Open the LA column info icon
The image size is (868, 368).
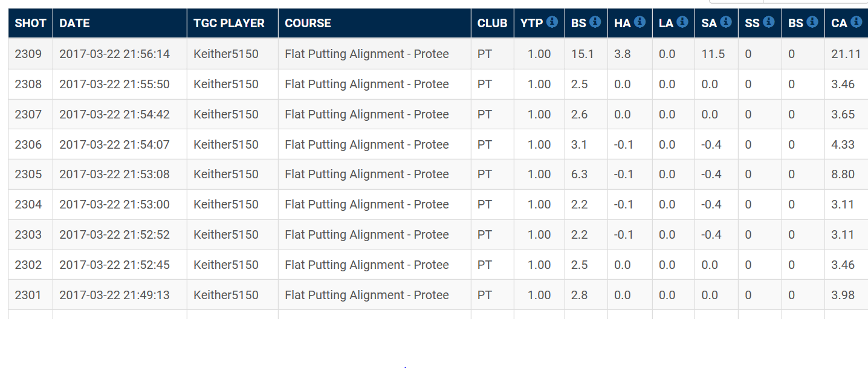click(x=682, y=22)
